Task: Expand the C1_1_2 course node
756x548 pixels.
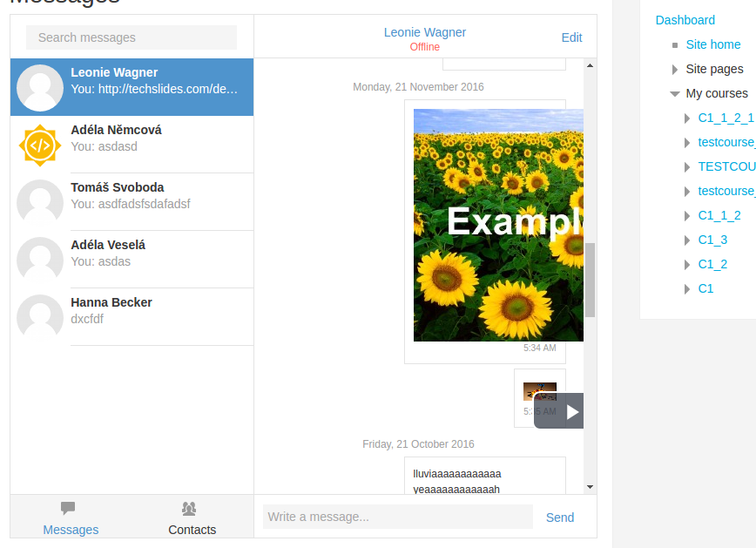Action: click(687, 216)
